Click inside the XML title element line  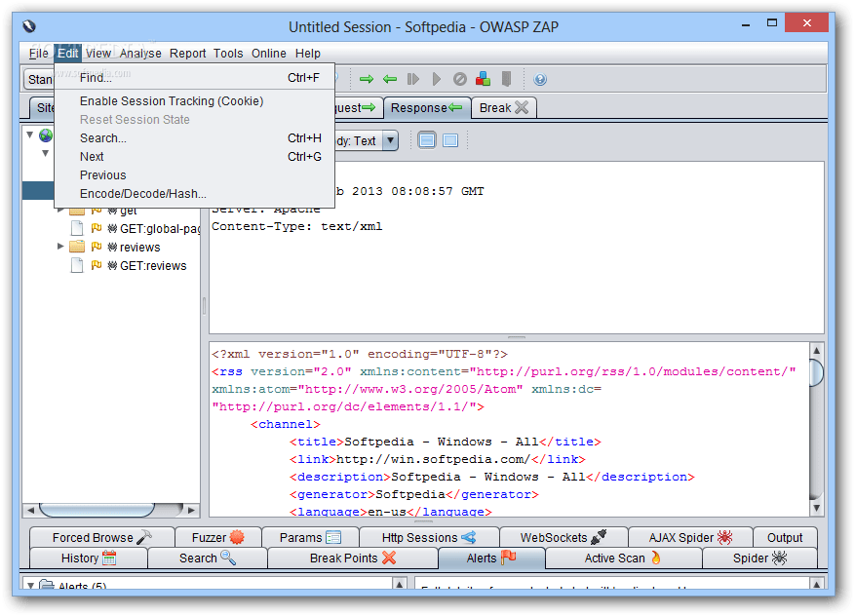[445, 443]
